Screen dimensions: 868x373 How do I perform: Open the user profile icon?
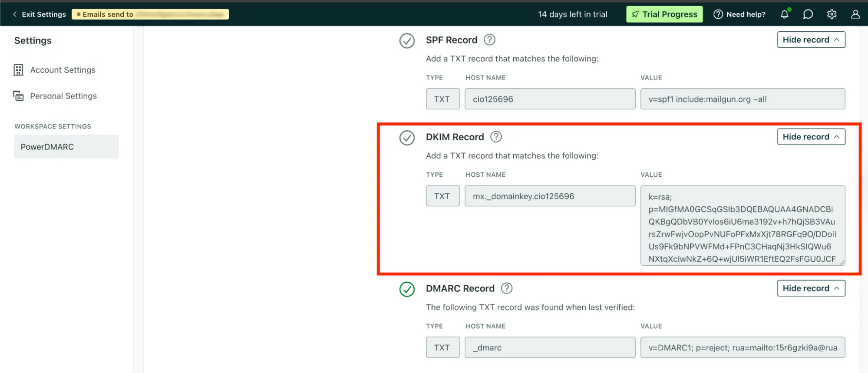point(855,14)
